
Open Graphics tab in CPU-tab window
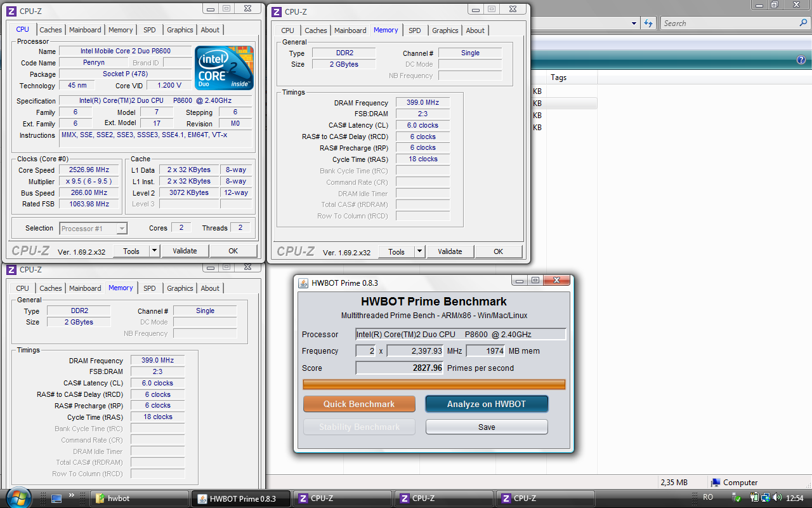coord(180,30)
